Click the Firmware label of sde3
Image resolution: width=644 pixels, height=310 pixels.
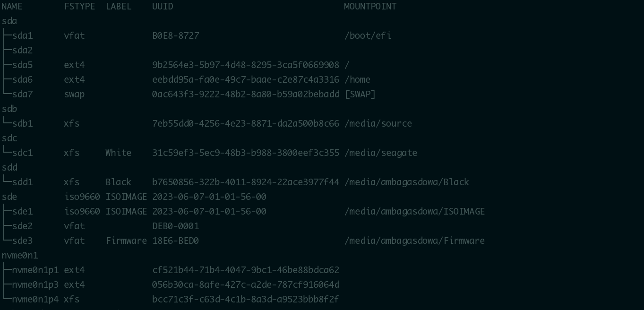click(126, 241)
